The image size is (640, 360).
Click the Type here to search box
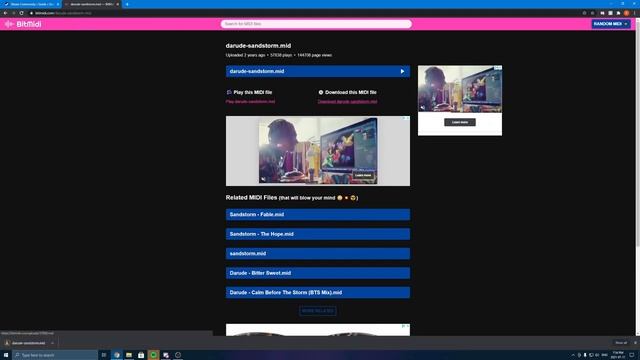(55, 355)
